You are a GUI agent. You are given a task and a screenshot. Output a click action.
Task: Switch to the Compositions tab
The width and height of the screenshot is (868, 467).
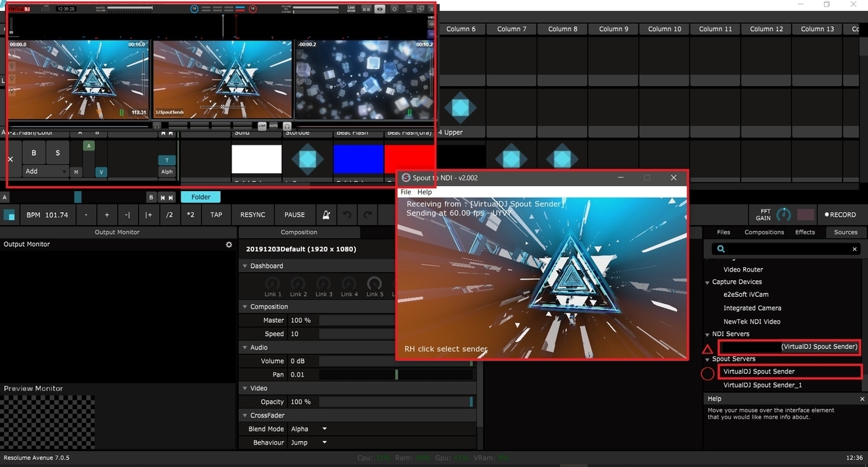pyautogui.click(x=765, y=232)
